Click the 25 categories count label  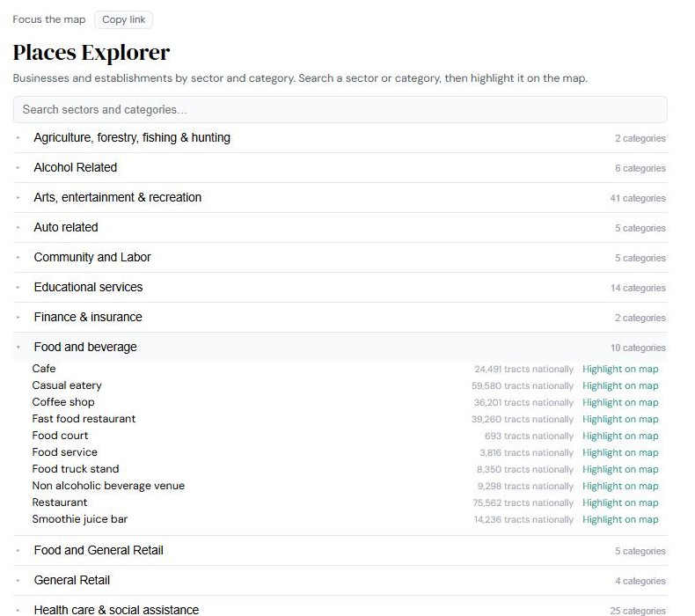(638, 611)
